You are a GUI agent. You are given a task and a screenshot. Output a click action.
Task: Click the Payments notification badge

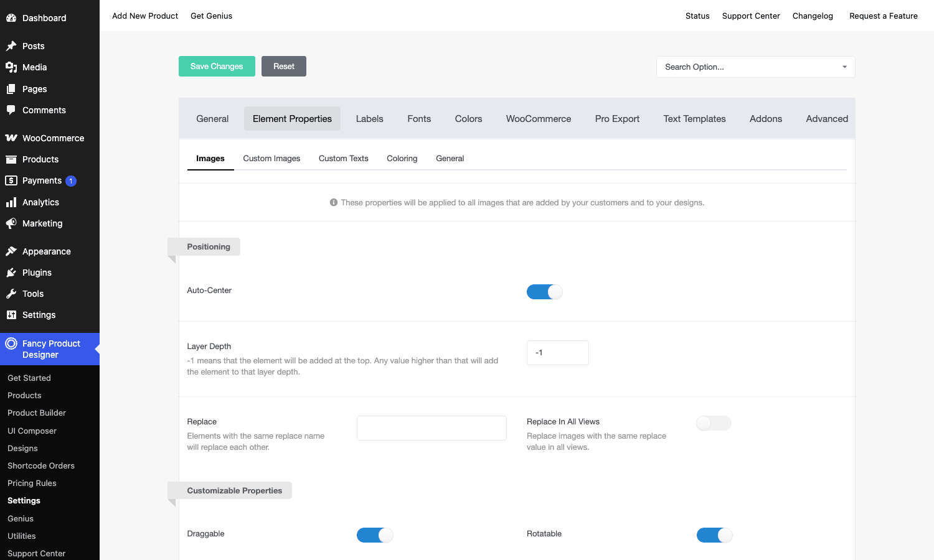[71, 181]
